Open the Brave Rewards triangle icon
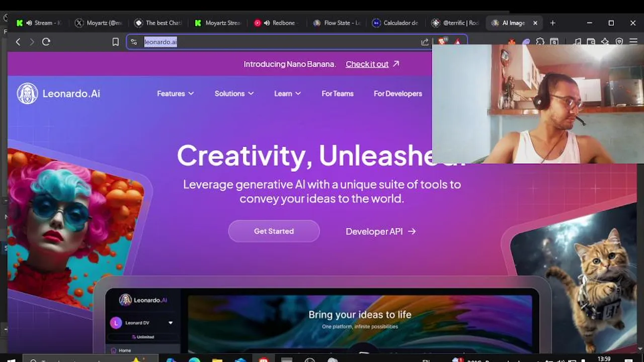 pos(457,42)
